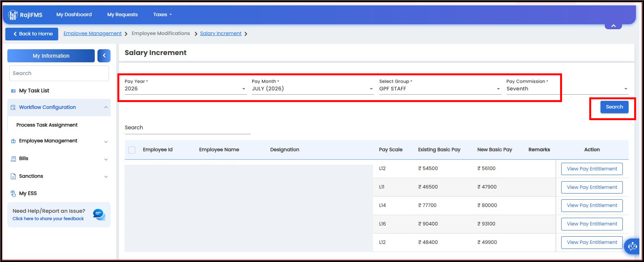This screenshot has width=644, height=262.
Task: Click the RajIFMS logo icon
Action: pos(13,15)
